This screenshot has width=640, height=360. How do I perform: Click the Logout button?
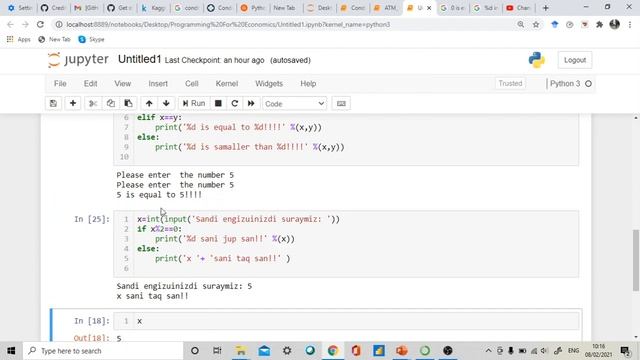575,60
